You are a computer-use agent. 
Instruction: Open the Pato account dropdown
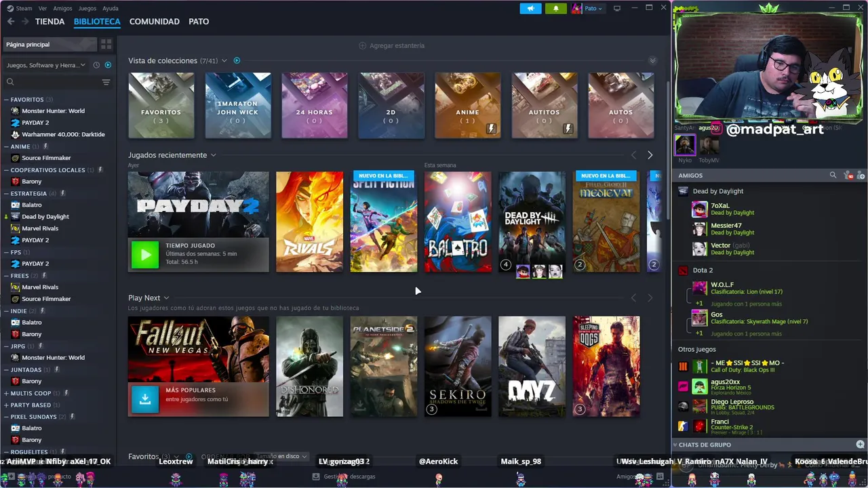tap(587, 8)
